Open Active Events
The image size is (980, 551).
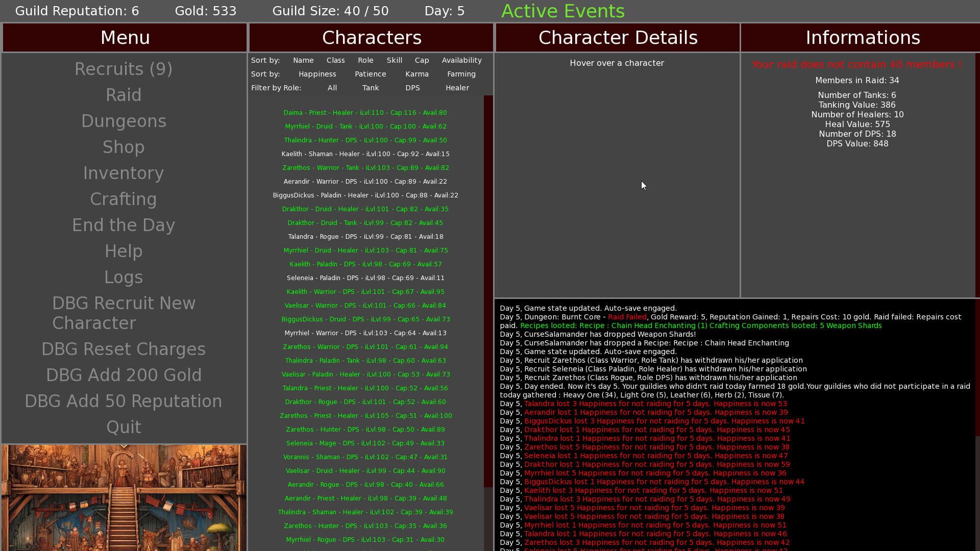click(x=563, y=11)
